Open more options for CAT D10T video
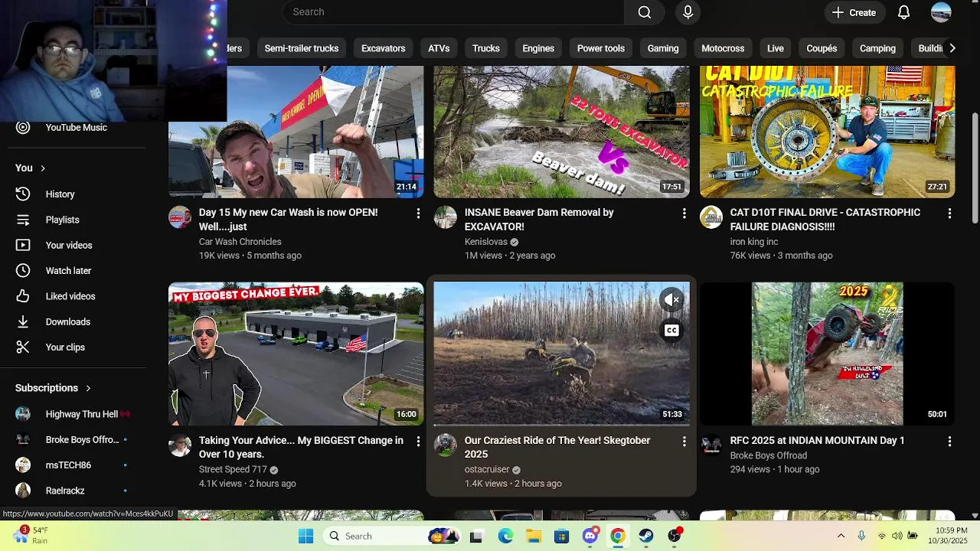 [949, 214]
